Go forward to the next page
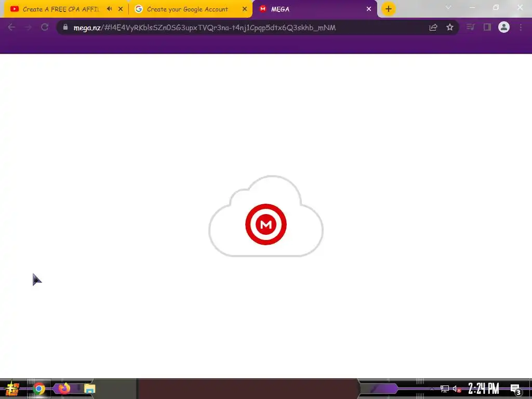 pyautogui.click(x=28, y=27)
